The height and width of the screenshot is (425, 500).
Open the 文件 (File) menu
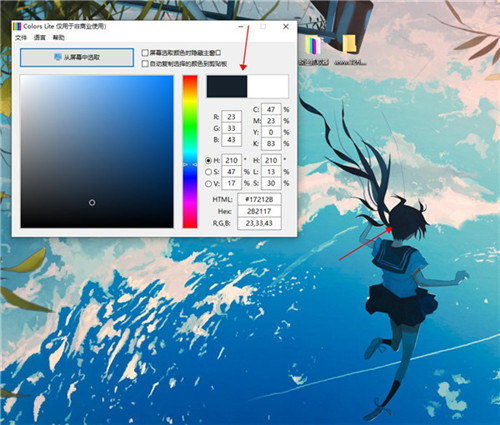point(21,38)
